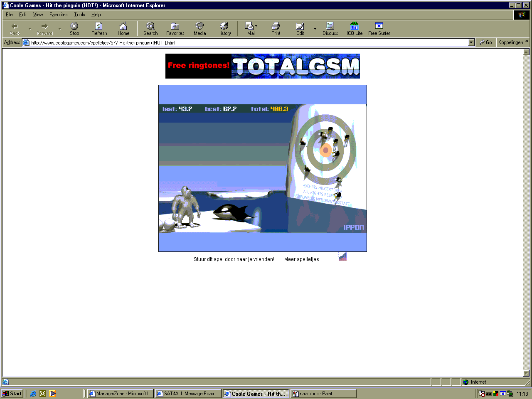Click the rightmost system tray network icon
This screenshot has width=532, height=399.
[510, 394]
